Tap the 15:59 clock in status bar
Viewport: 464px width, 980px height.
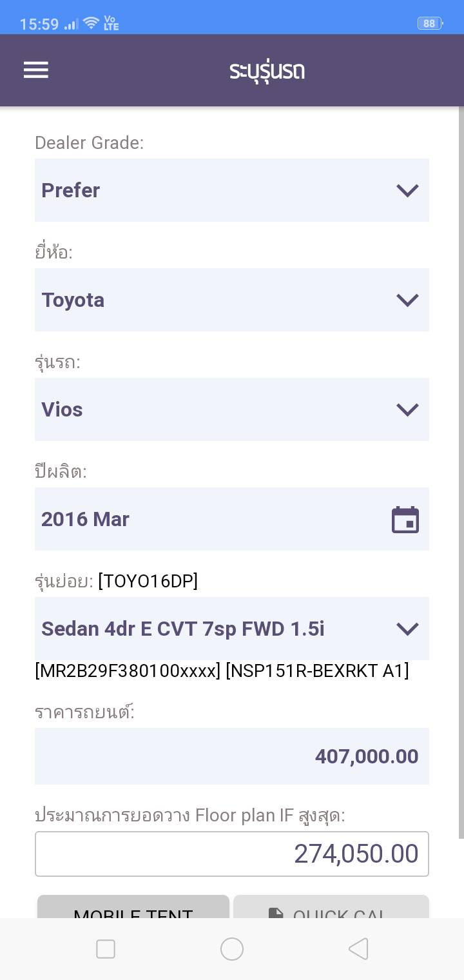39,24
